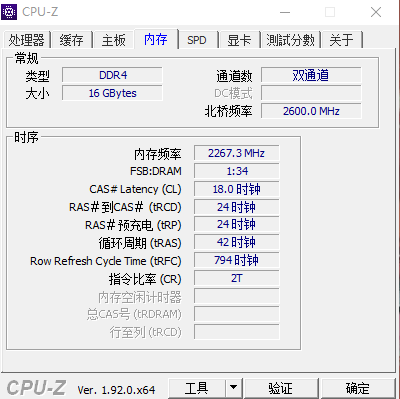Click the 北桥频率 label
400x399 pixels.
tap(229, 111)
